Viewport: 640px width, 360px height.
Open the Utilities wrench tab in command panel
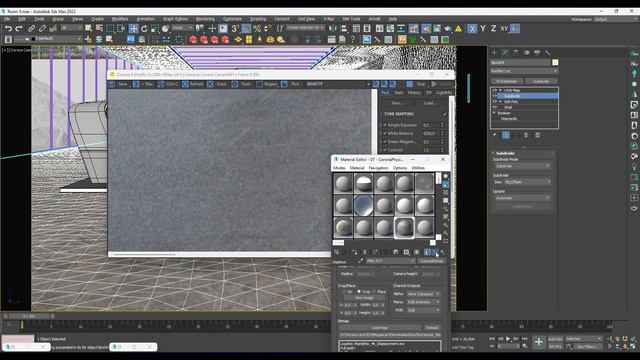coord(548,53)
